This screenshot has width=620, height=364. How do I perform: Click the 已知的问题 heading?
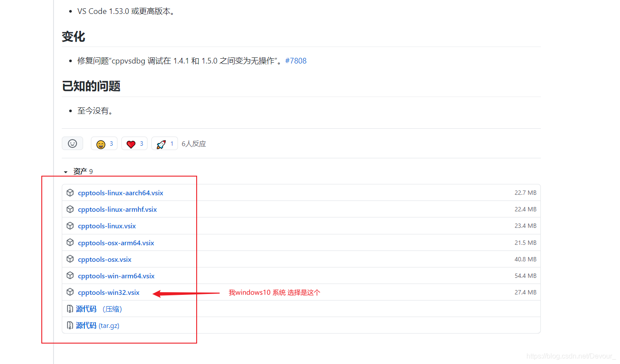pos(91,86)
